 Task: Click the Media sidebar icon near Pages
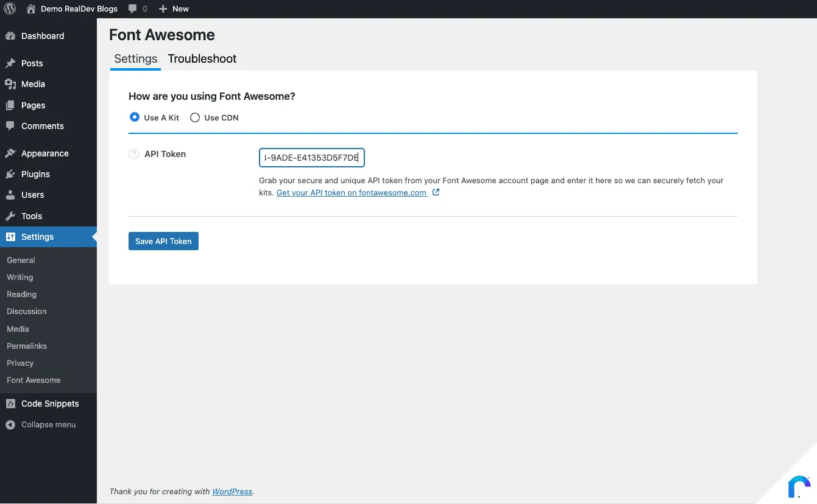tap(10, 84)
